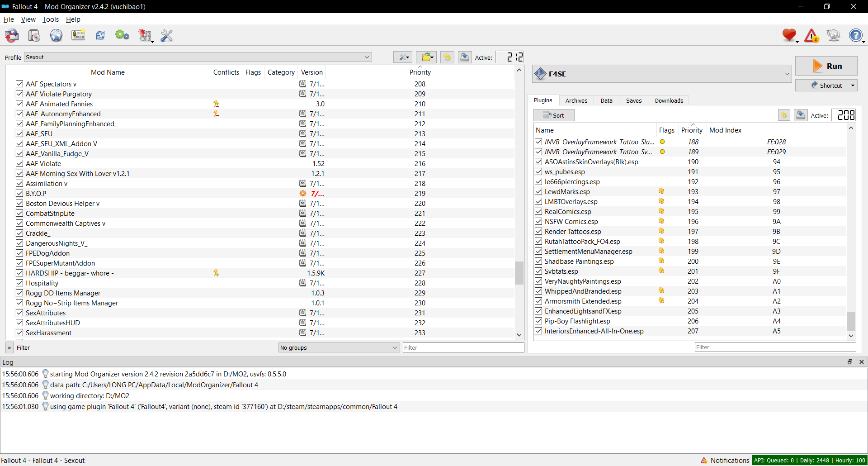
Task: Click the create mod list backup icon
Action: 465,57
